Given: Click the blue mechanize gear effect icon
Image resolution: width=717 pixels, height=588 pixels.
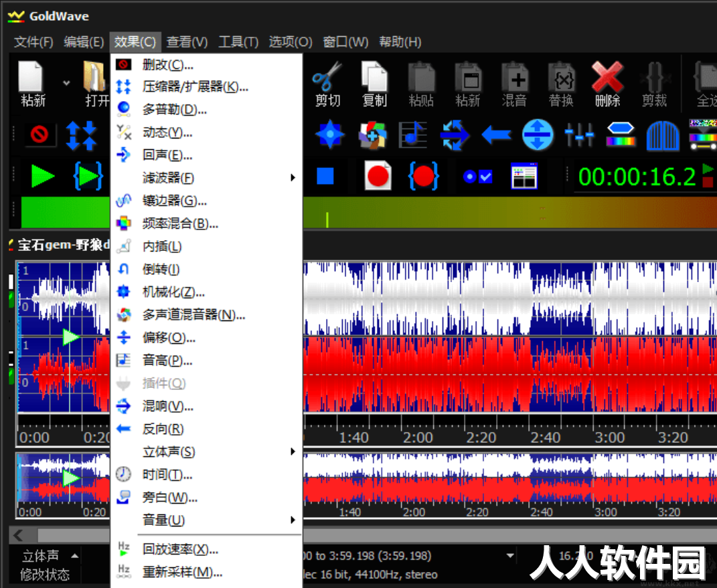Looking at the screenshot, I should [x=329, y=134].
